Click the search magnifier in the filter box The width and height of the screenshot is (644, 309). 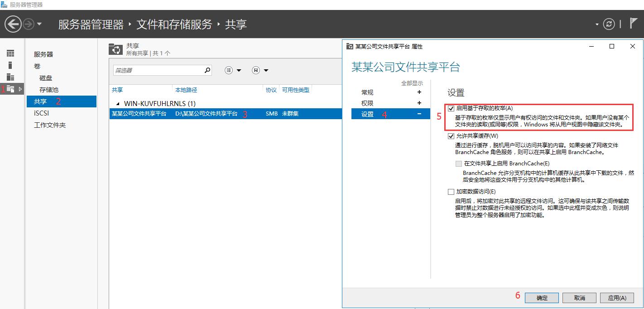(x=207, y=70)
